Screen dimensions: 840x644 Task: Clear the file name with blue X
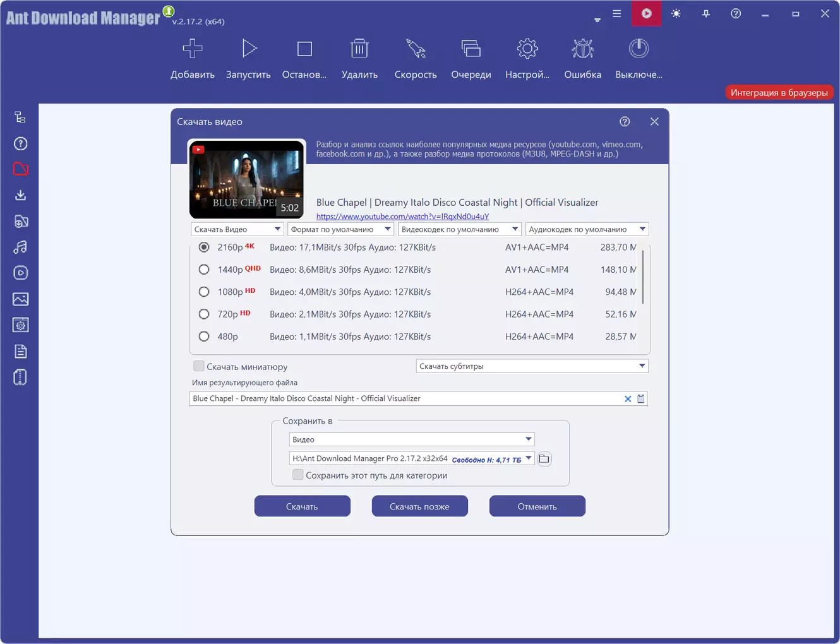(x=628, y=399)
